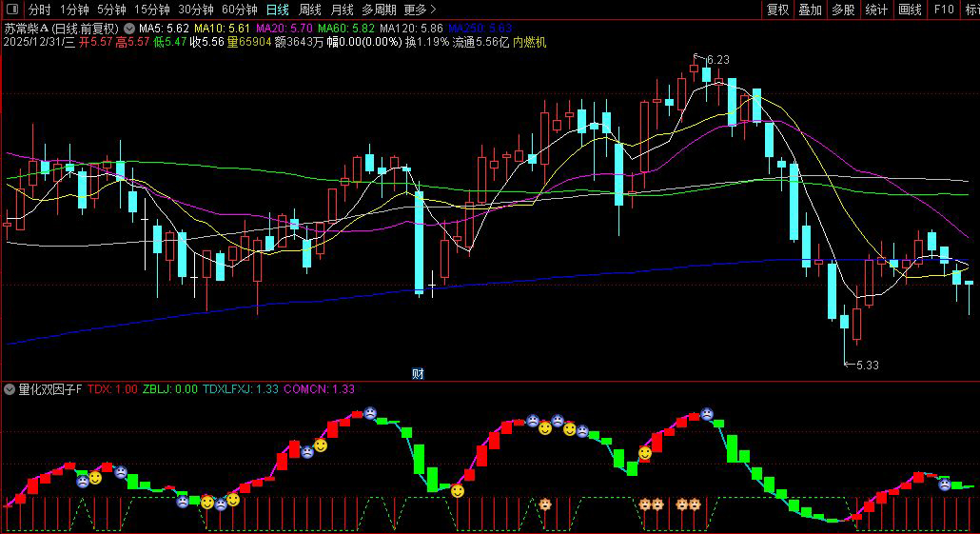Open the 统计 statistics tool
The height and width of the screenshot is (534, 980).
pyautogui.click(x=876, y=10)
